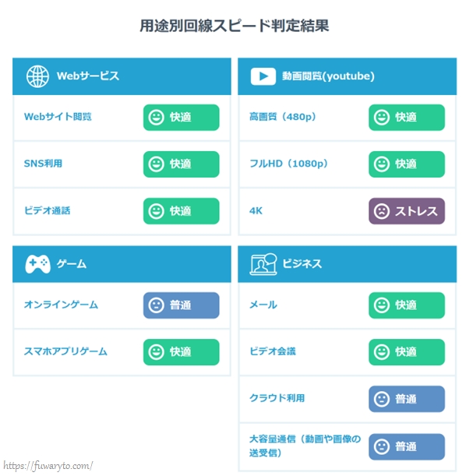Click the play icon beside 動画閲覧(youtube)
This screenshot has width=466, height=476.
tap(263, 76)
